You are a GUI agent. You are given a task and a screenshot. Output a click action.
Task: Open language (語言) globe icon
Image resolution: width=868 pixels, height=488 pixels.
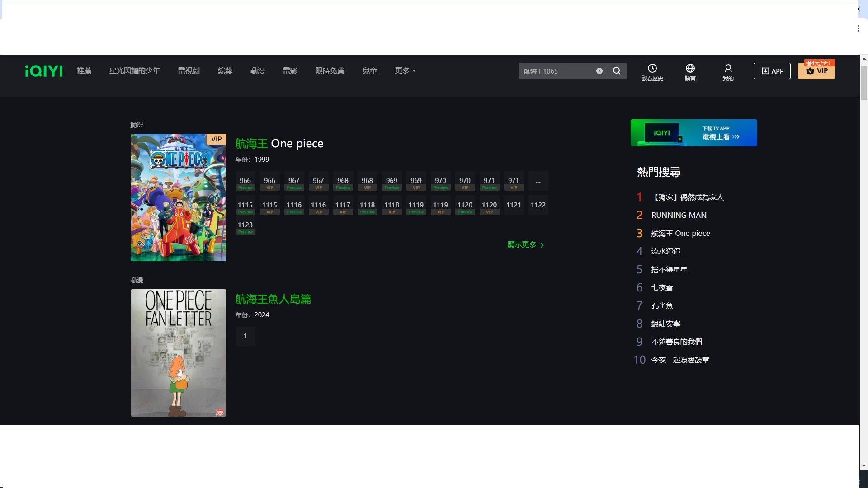690,72
